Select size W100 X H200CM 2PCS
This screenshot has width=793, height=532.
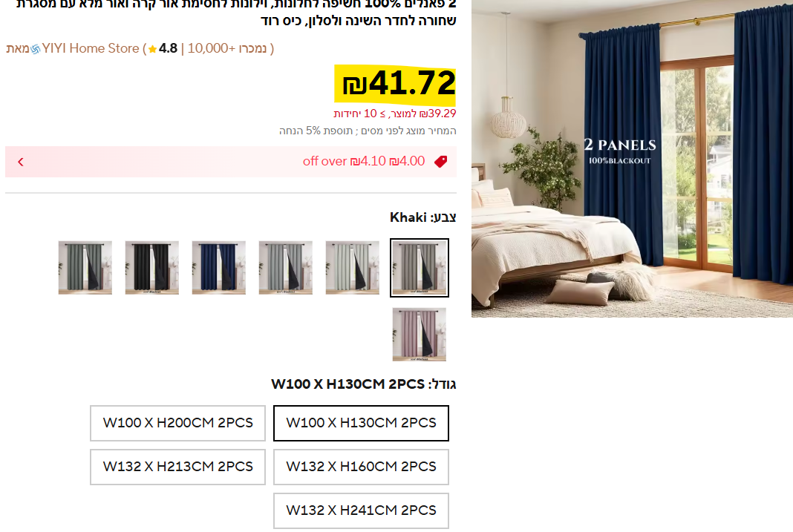(x=178, y=423)
